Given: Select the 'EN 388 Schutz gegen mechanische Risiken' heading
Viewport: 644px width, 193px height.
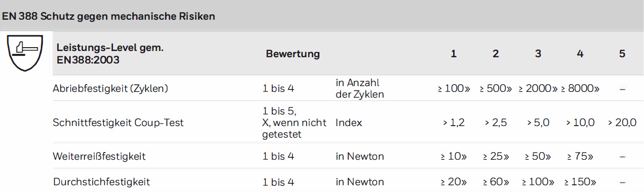Looking at the screenshot, I should tap(108, 16).
